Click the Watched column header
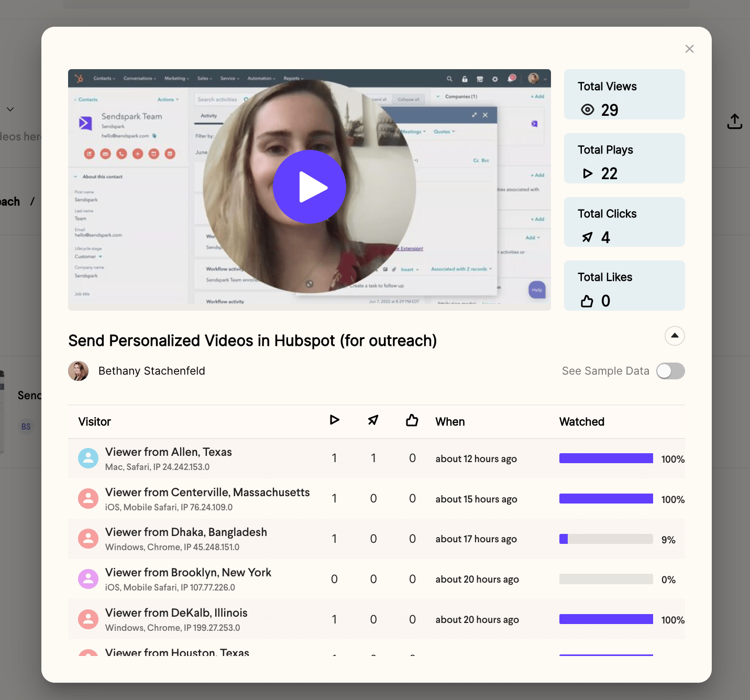 [x=581, y=422]
